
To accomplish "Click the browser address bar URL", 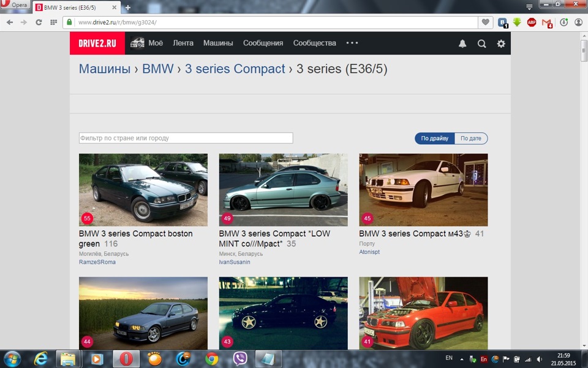I will 117,22.
